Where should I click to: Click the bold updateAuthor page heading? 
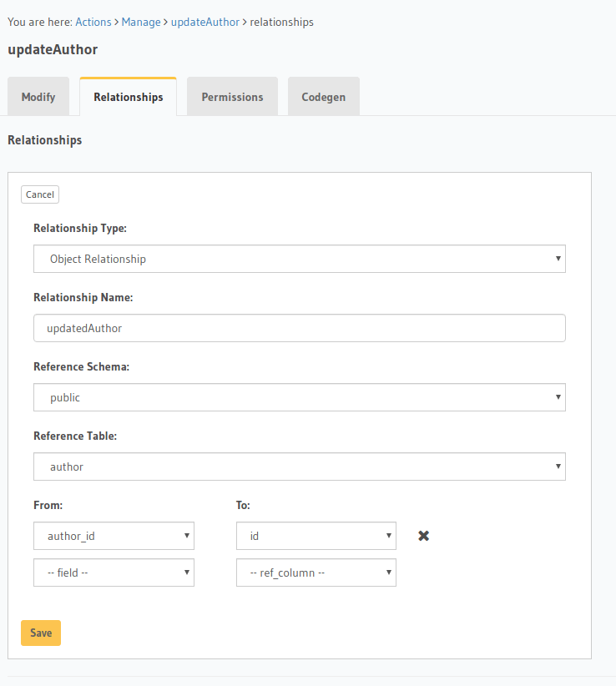pyautogui.click(x=53, y=49)
